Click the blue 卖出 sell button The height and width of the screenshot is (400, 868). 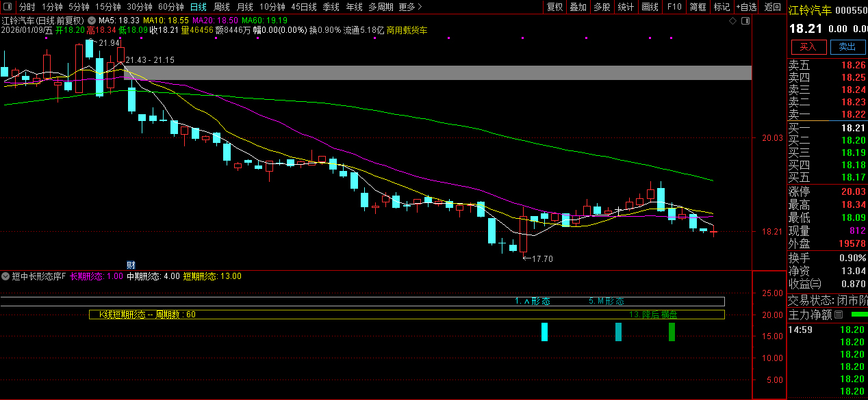pyautogui.click(x=847, y=46)
